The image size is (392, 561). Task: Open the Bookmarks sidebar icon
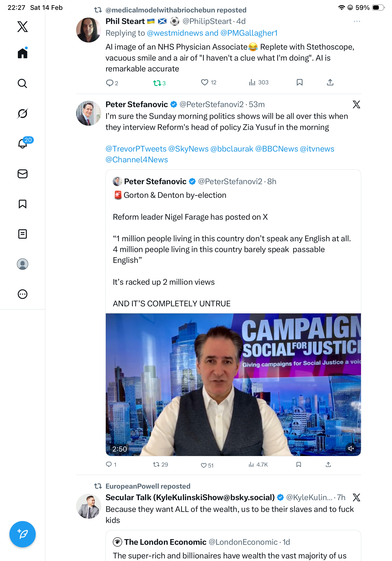tap(23, 204)
